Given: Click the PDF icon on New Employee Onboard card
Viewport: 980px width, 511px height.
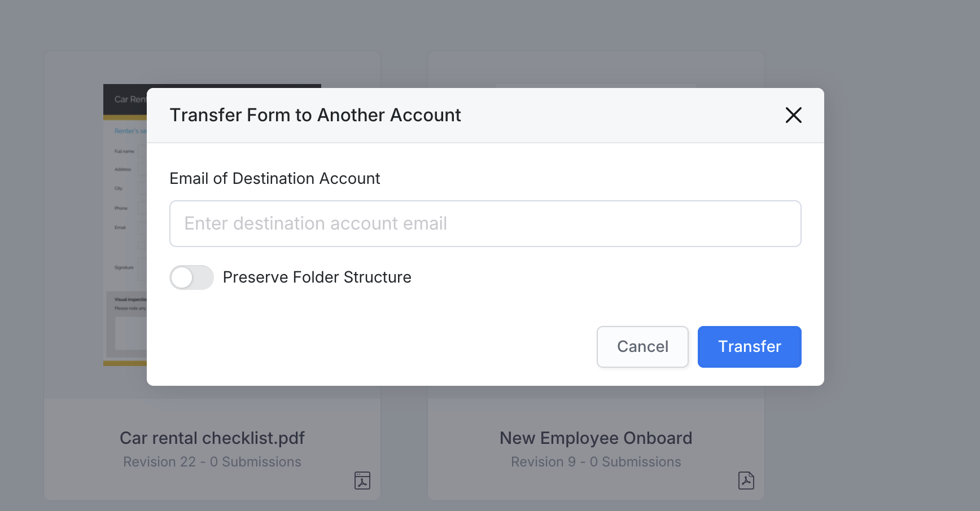Looking at the screenshot, I should pos(746,481).
